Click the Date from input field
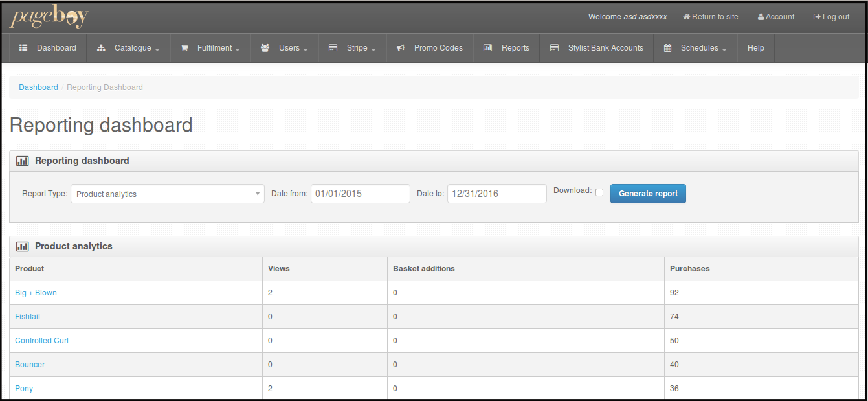 [x=361, y=194]
